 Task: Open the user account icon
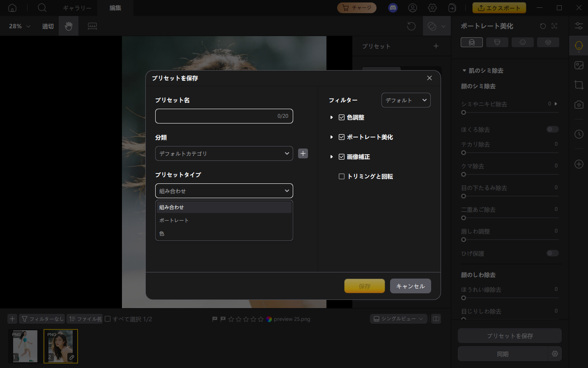[413, 8]
